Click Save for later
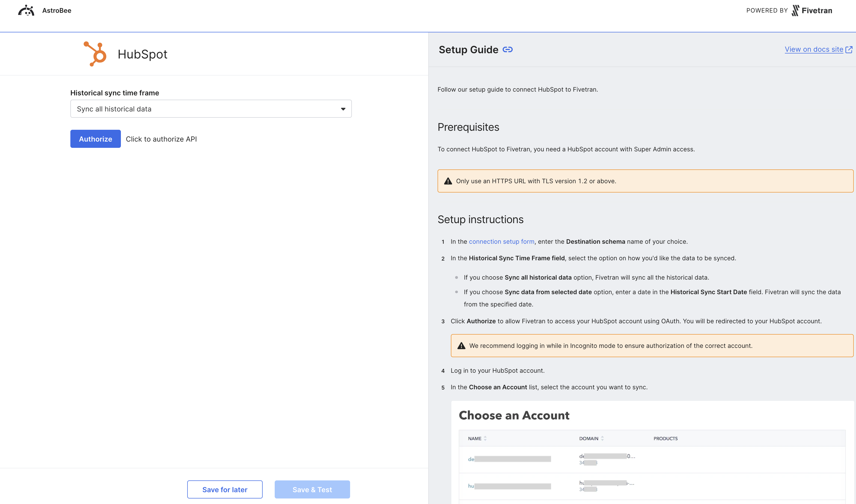The height and width of the screenshot is (504, 856). [x=224, y=489]
